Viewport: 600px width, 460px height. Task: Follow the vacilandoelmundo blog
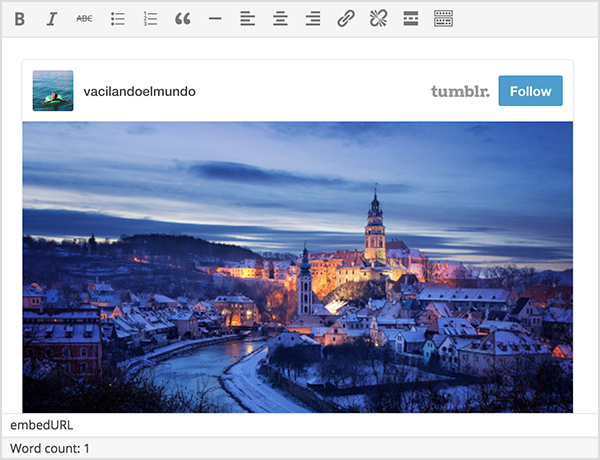point(530,91)
